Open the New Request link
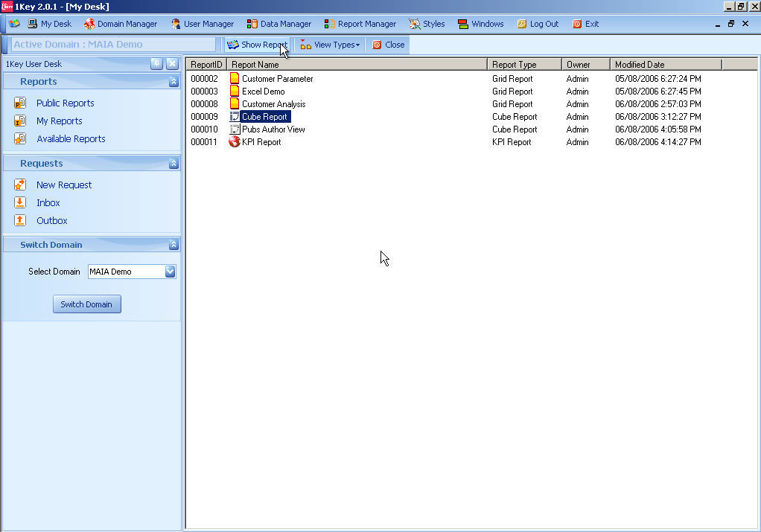761x532 pixels. [63, 185]
